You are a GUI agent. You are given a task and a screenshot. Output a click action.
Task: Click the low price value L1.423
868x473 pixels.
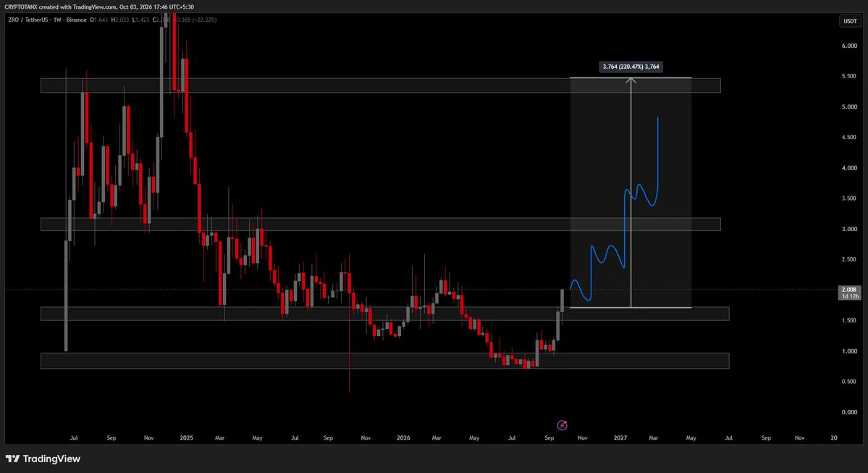(141, 20)
